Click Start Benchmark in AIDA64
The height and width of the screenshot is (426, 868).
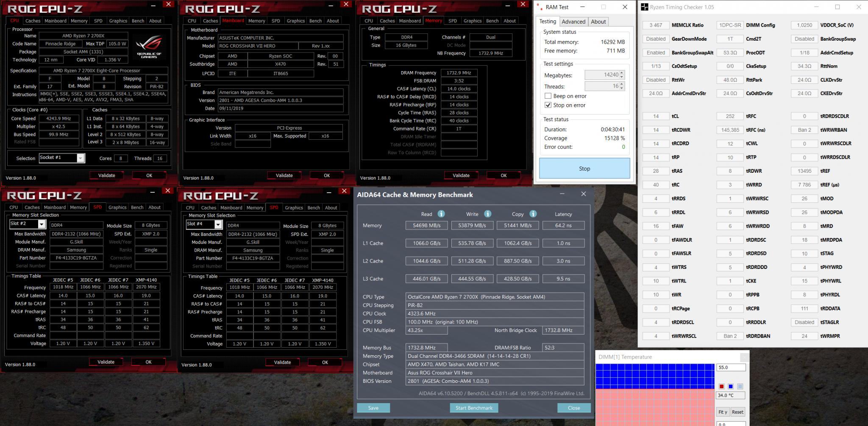(x=474, y=408)
